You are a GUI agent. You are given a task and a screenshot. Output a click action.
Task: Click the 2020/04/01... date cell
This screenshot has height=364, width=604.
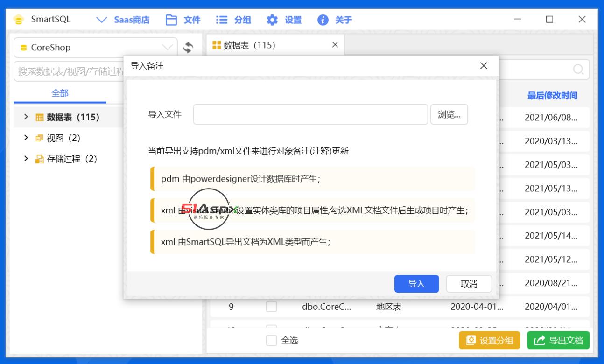[x=551, y=307]
